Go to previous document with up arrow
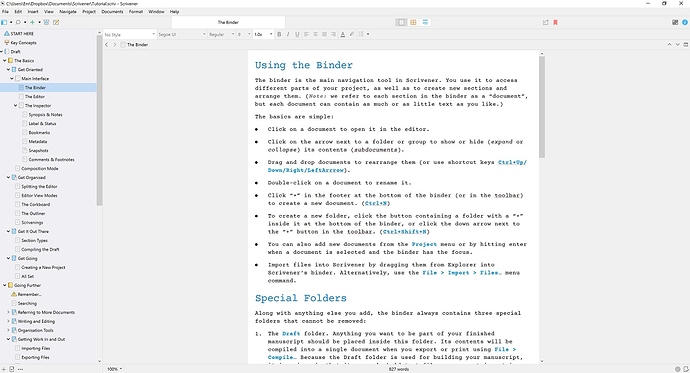The width and height of the screenshot is (690, 373). pyautogui.click(x=669, y=45)
